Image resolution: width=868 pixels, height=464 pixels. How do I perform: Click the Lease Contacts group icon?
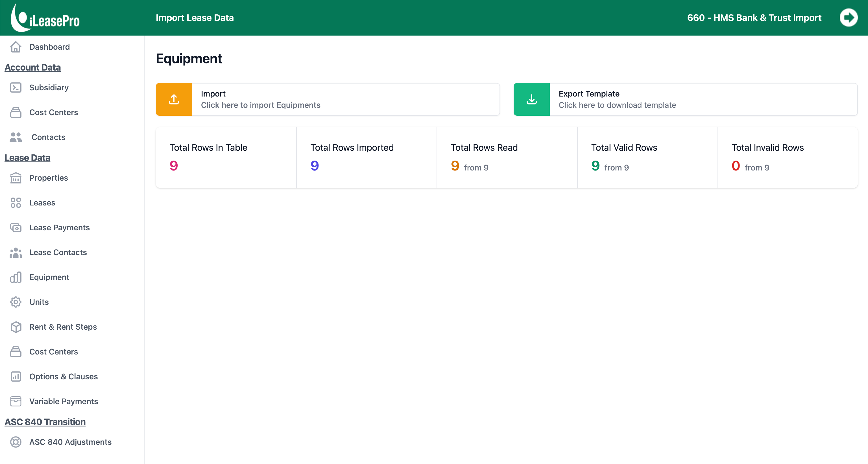click(x=16, y=253)
